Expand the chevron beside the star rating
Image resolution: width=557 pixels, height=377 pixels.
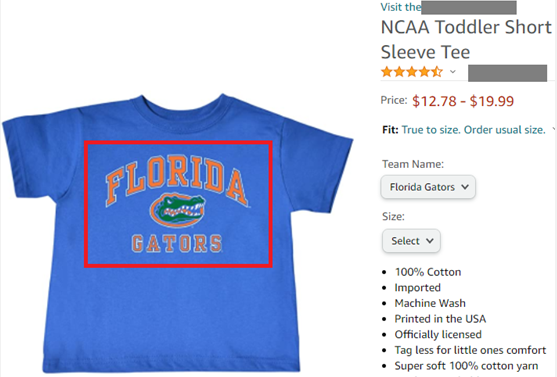pos(453,72)
